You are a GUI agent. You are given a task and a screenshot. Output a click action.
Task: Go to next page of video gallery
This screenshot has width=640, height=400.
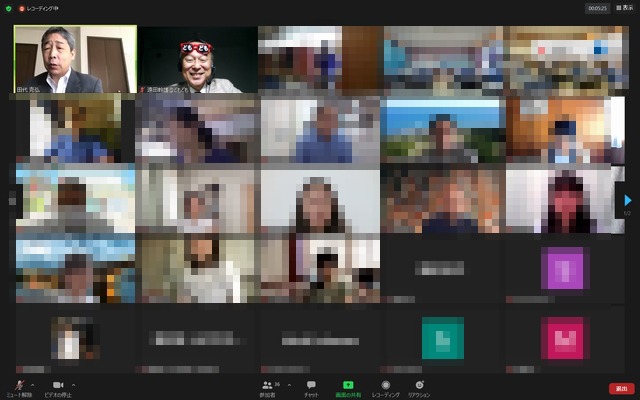tap(628, 200)
